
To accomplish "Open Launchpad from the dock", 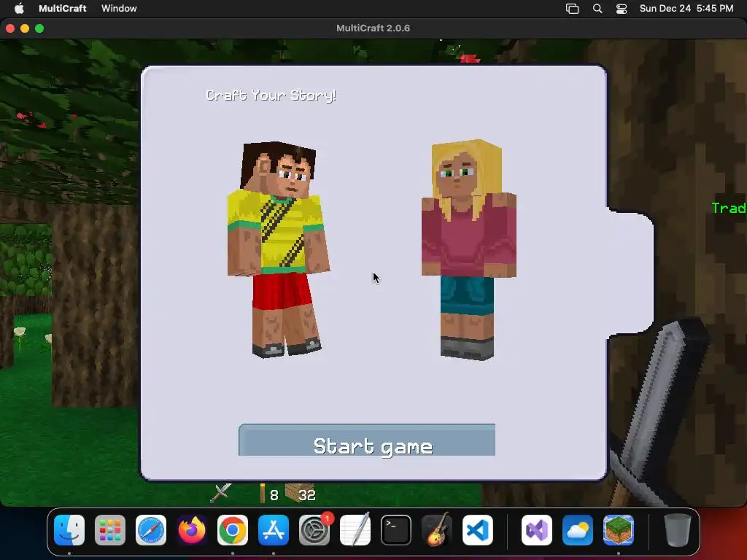I will click(x=110, y=530).
